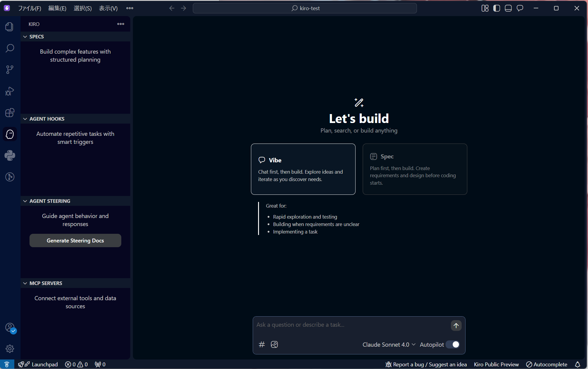Image resolution: width=588 pixels, height=369 pixels.
Task: Open Source Control branch icon
Action: coord(10,70)
